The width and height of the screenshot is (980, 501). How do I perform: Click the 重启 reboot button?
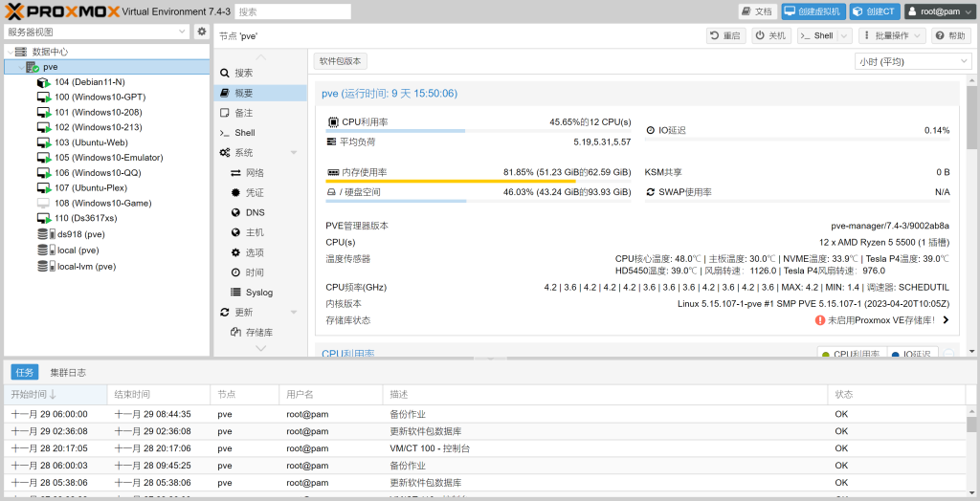(726, 35)
